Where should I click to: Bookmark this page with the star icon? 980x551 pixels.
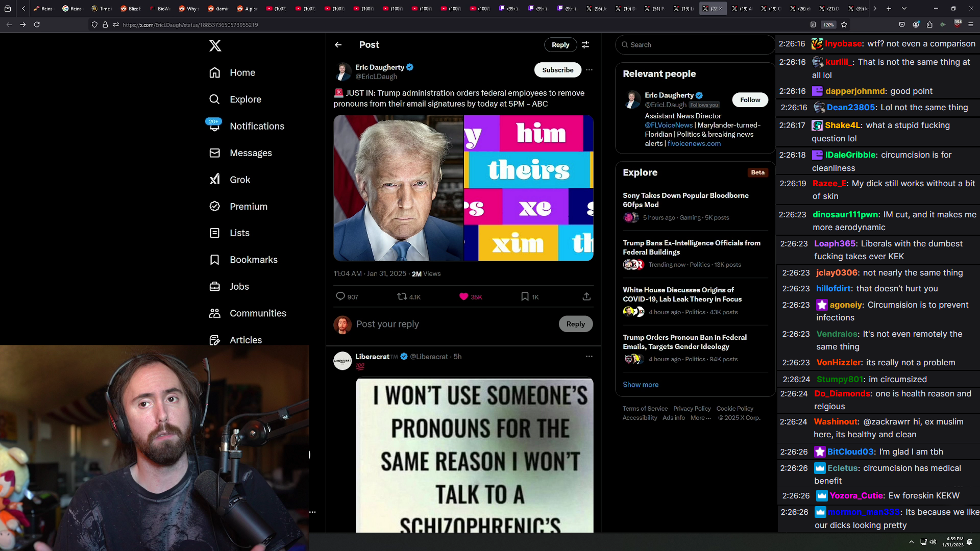[844, 24]
